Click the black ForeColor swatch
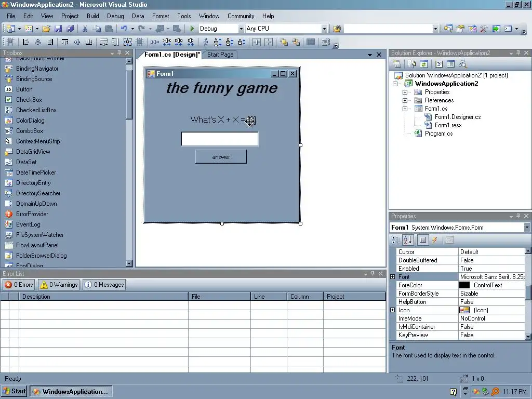The width and height of the screenshot is (532, 399). [x=464, y=285]
